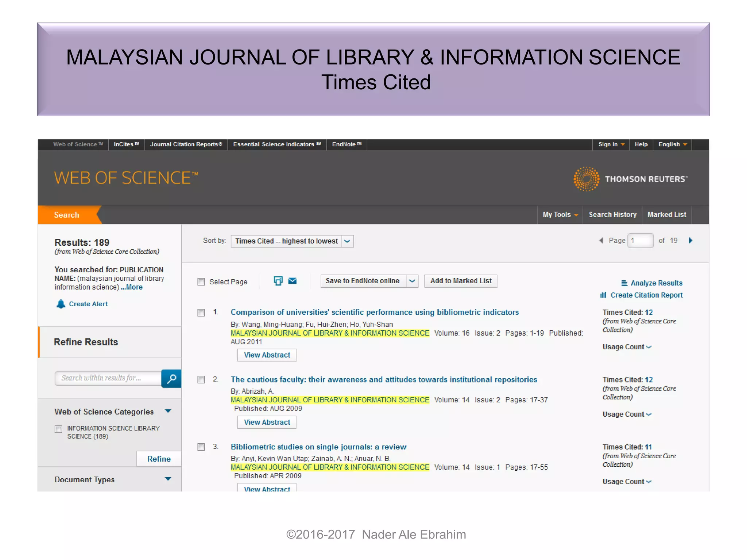This screenshot has width=747, height=560.
Task: Select checkbox for result 3
Action: tap(201, 447)
